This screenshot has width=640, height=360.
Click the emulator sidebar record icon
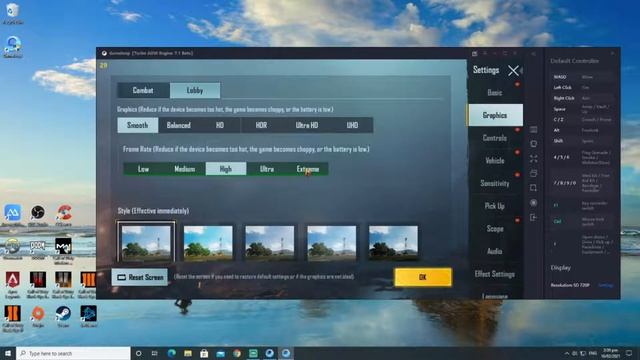click(x=533, y=202)
